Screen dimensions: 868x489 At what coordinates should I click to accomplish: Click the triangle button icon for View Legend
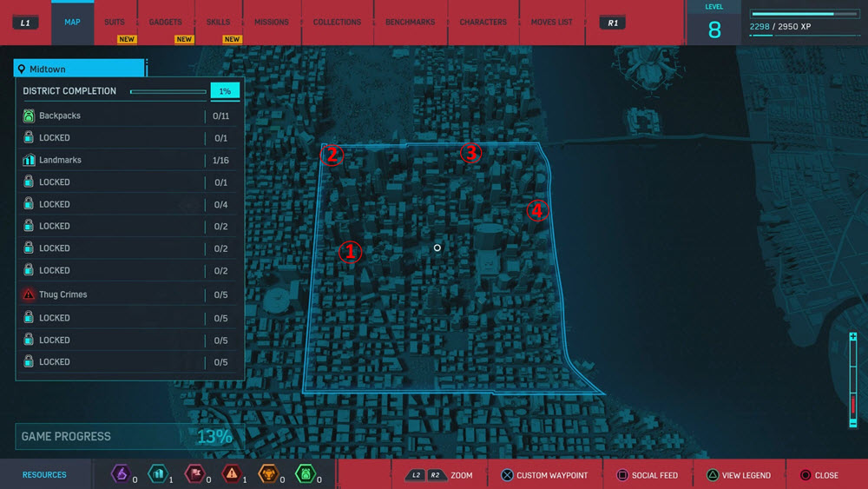(x=713, y=475)
